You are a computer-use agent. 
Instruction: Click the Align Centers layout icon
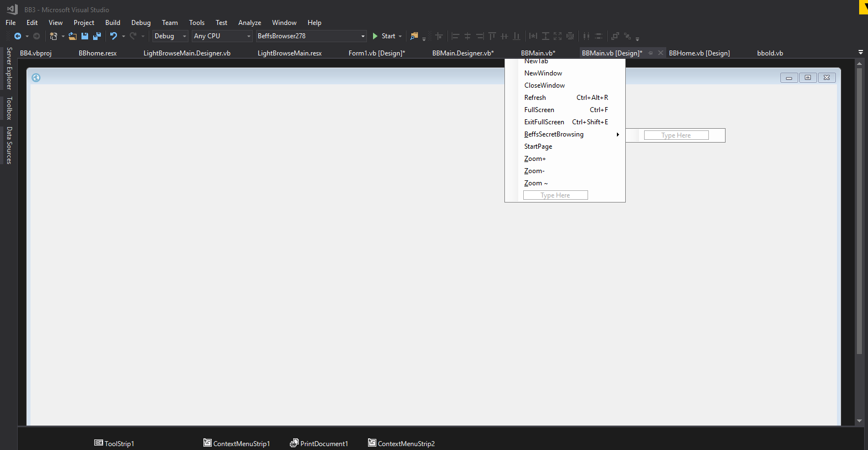pyautogui.click(x=468, y=36)
